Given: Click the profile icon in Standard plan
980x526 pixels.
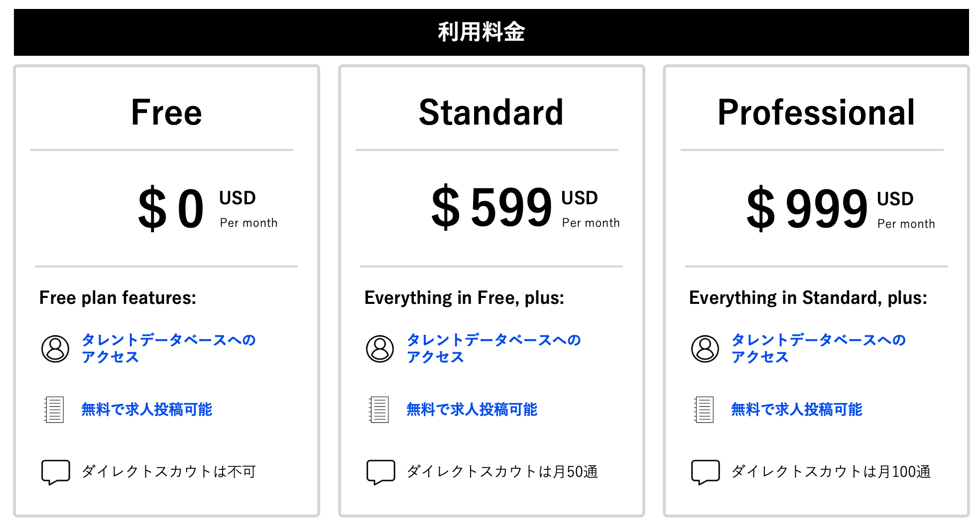Looking at the screenshot, I should pyautogui.click(x=380, y=348).
